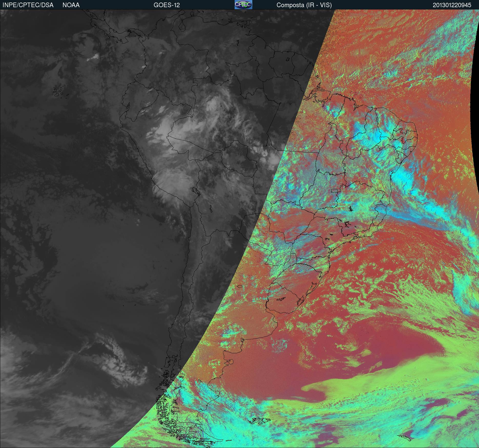Select the Composta (IR - VIS) label
The height and width of the screenshot is (448, 479).
pos(304,5)
